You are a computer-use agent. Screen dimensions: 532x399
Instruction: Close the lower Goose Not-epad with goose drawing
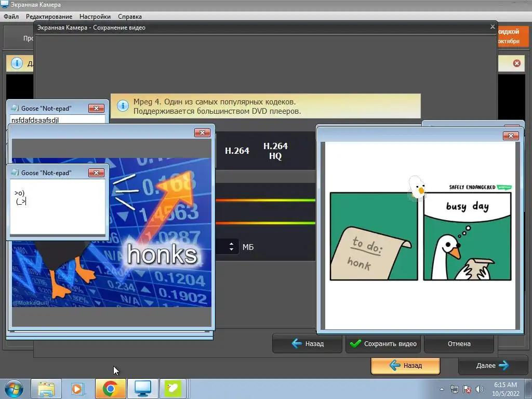coord(96,172)
